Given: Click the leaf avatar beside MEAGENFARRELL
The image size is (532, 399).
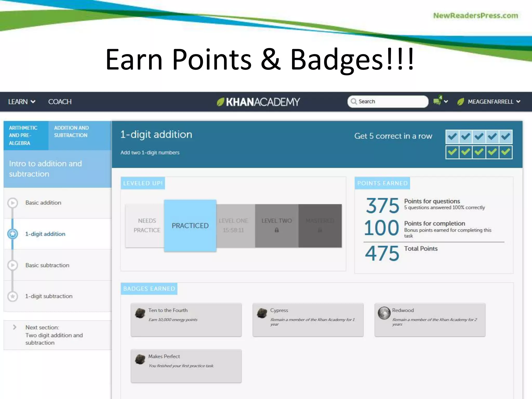Looking at the screenshot, I should (x=461, y=102).
